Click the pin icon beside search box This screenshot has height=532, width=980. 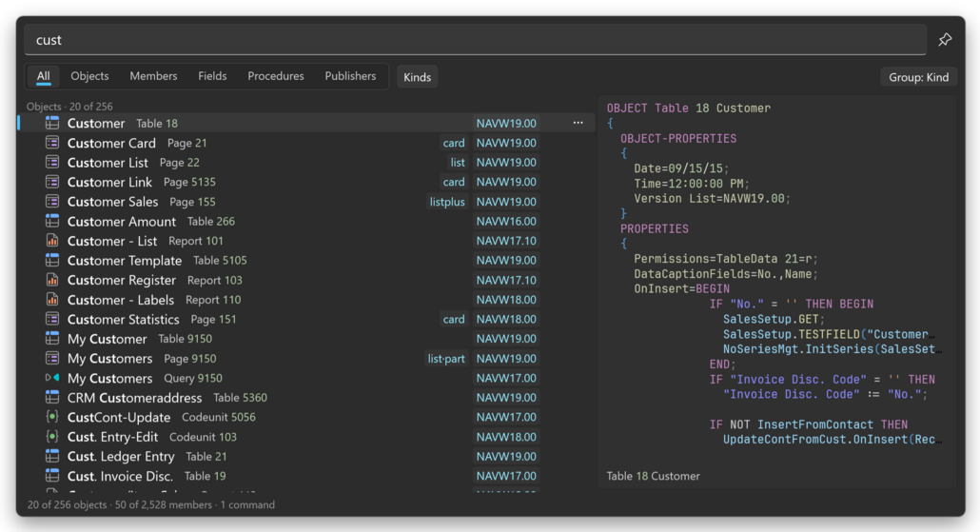(x=945, y=40)
